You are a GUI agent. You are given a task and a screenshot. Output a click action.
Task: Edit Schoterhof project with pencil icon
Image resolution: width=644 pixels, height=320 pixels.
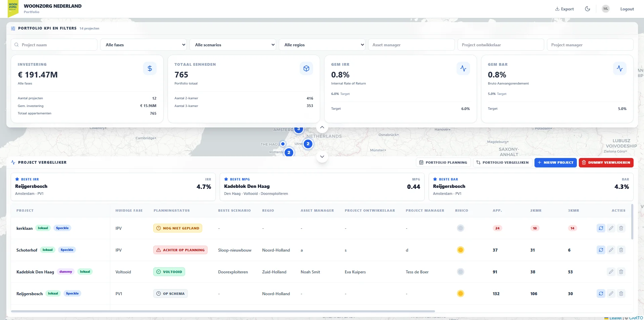pyautogui.click(x=611, y=250)
